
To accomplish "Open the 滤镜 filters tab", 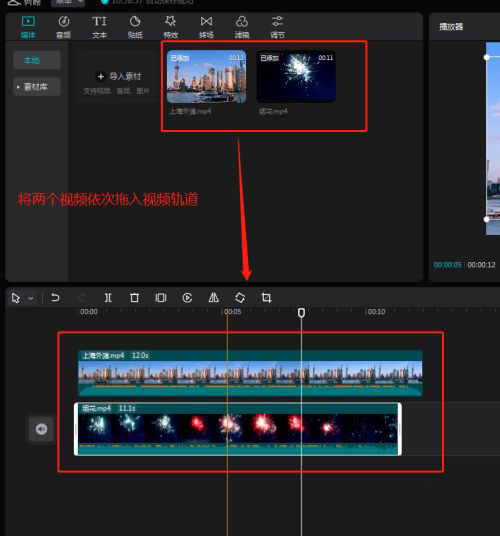I will point(242,27).
